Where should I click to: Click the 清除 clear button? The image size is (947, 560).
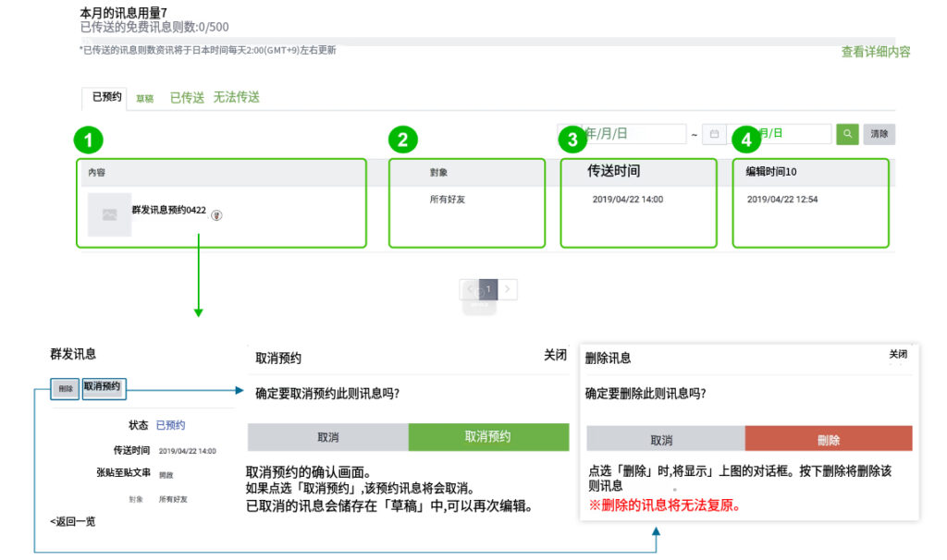click(x=879, y=134)
